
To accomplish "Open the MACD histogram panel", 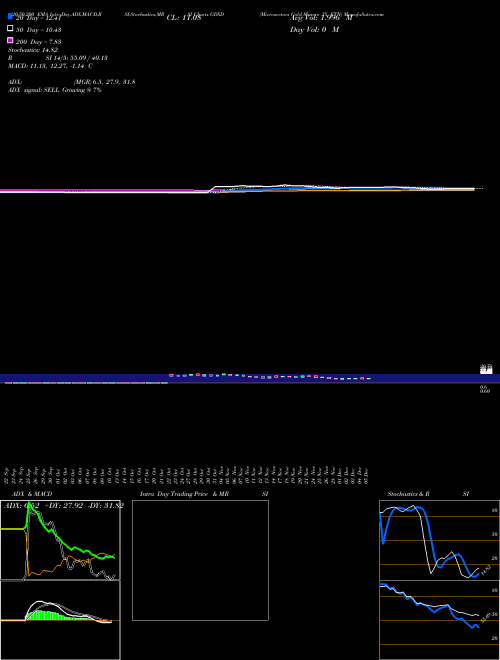I will click(x=60, y=620).
